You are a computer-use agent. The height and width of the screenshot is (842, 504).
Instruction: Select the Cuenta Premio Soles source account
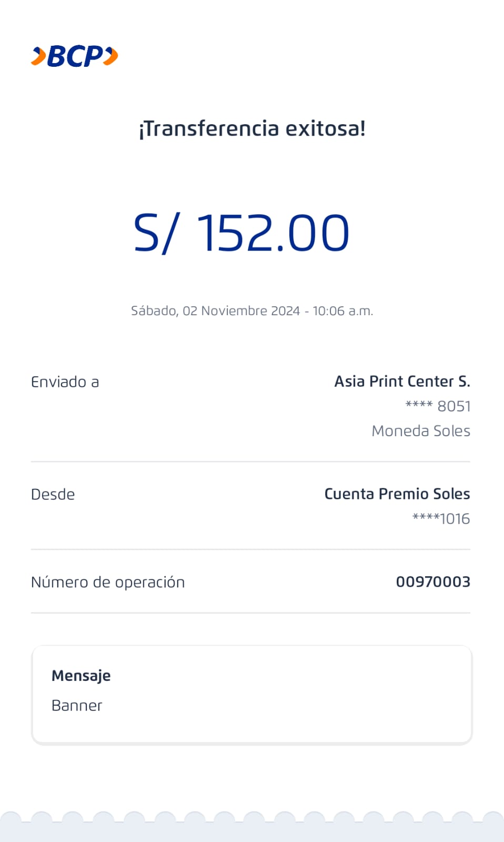coord(397,494)
